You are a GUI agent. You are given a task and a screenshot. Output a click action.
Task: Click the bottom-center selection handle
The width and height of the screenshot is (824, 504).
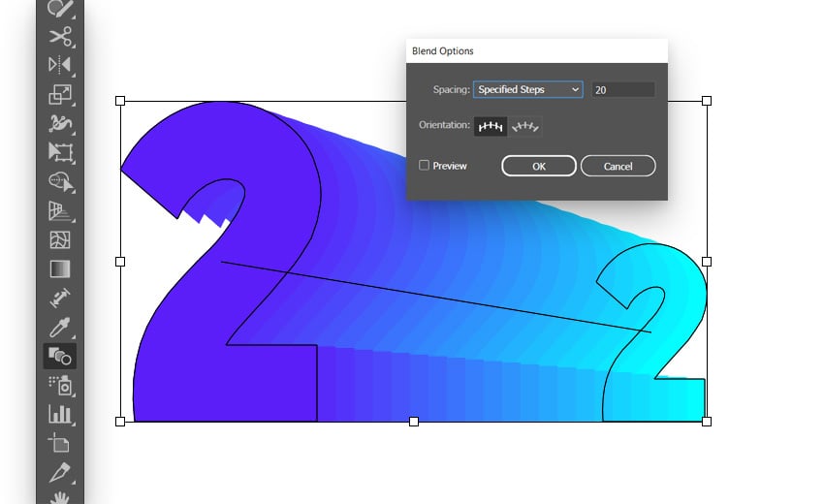click(414, 422)
